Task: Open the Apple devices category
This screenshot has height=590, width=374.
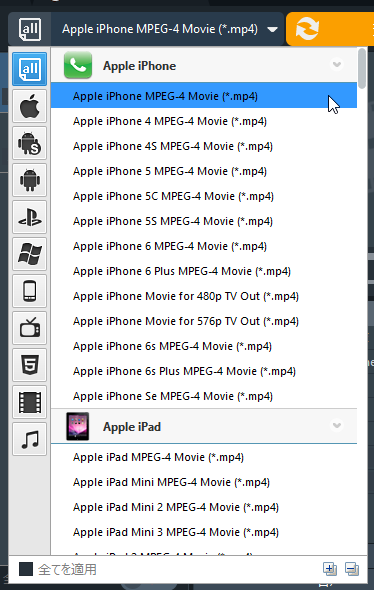Action: coord(29,106)
